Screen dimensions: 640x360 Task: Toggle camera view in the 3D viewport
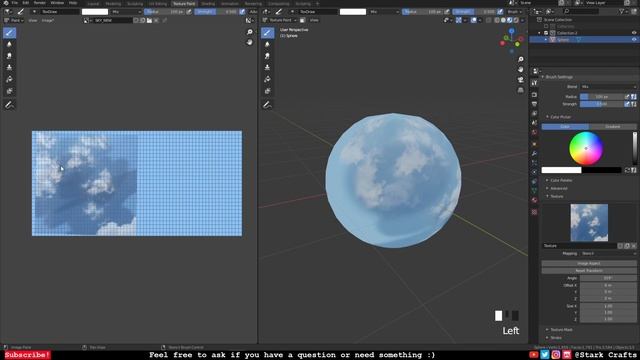pyautogui.click(x=520, y=80)
